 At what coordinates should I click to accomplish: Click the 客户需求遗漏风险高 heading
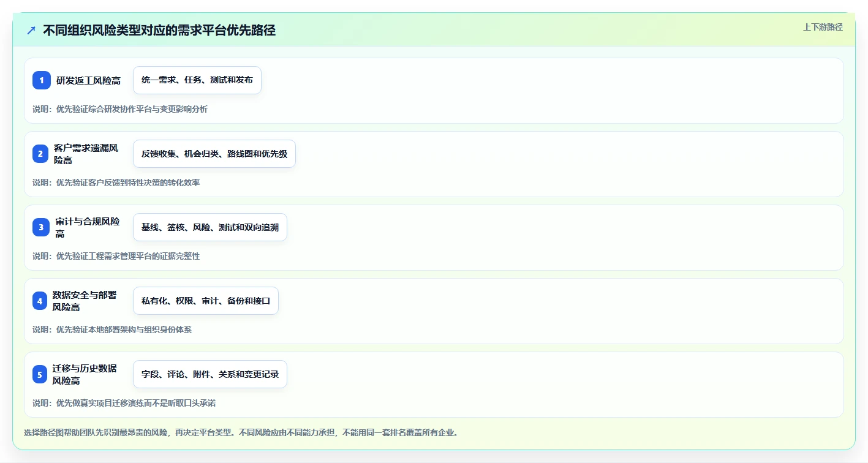pos(86,154)
